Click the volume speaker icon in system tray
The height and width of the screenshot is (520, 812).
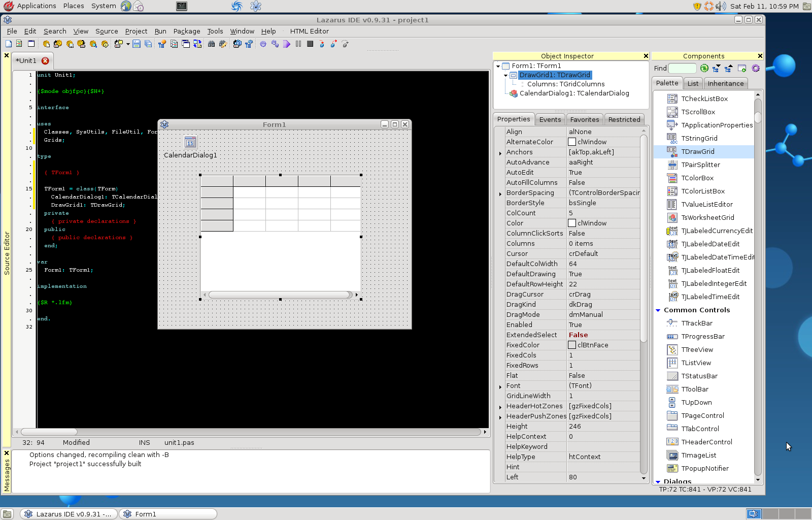pyautogui.click(x=721, y=6)
